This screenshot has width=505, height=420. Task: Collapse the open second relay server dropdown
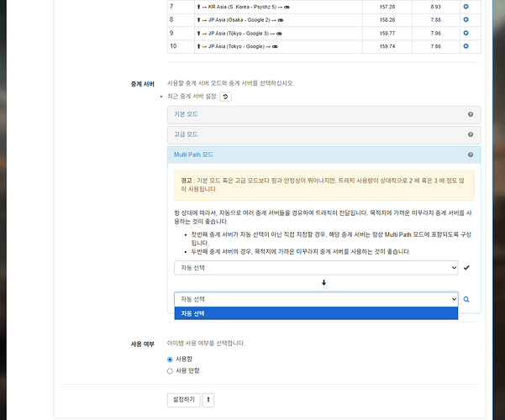coord(316,300)
